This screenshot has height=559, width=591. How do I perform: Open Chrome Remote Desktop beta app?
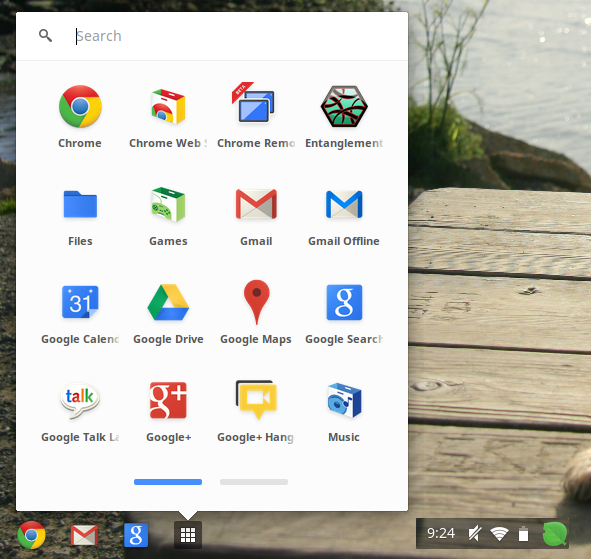pos(254,103)
